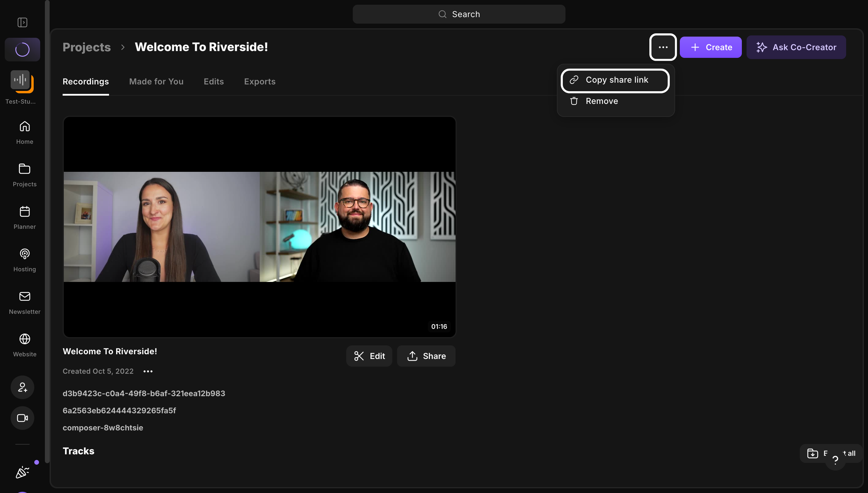The width and height of the screenshot is (868, 493).
Task: Toggle the project three-dots menu
Action: pyautogui.click(x=663, y=47)
